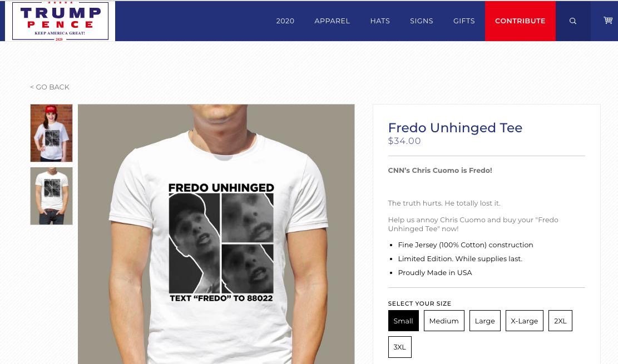Open the Apparel menu
This screenshot has height=364, width=618.
pos(332,21)
